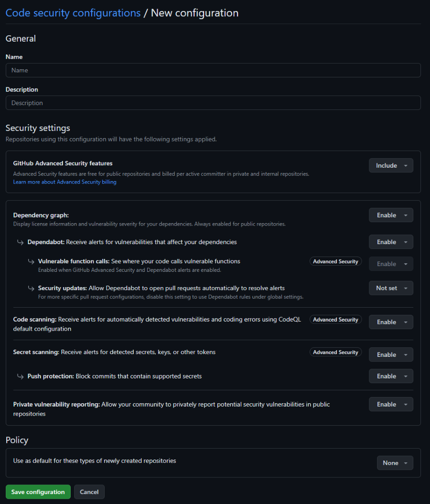Open the Code security configurations breadcrumb link
Viewport: 430px width, 504px height.
click(x=73, y=13)
